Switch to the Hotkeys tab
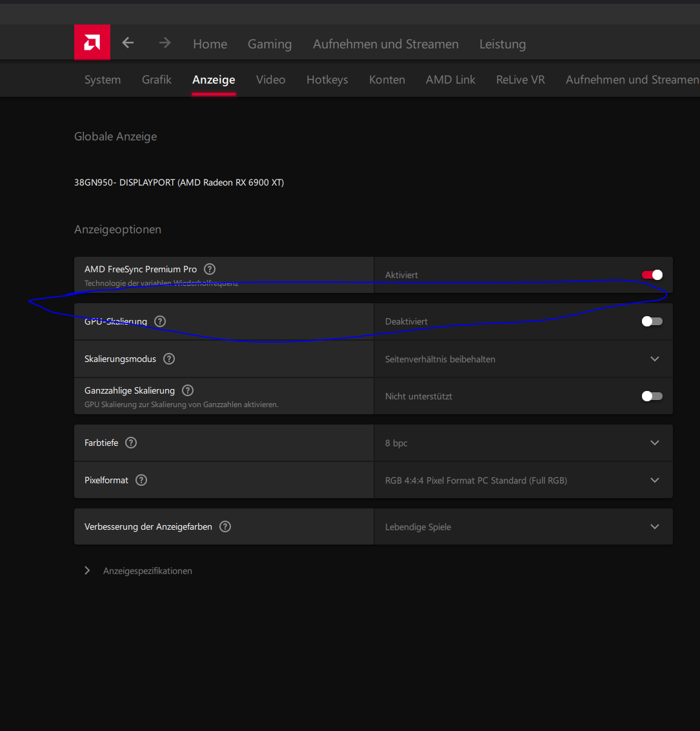The height and width of the screenshot is (731, 700). [x=327, y=80]
